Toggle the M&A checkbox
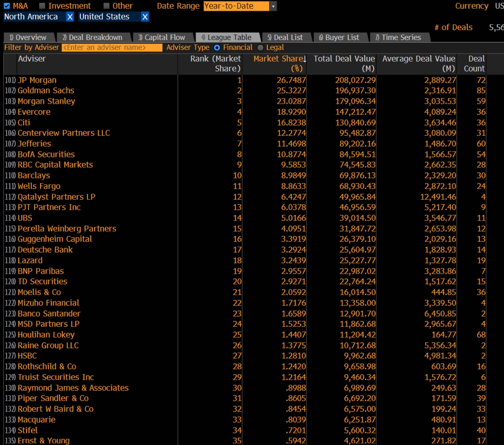Image resolution: width=504 pixels, height=445 pixels. (x=7, y=6)
